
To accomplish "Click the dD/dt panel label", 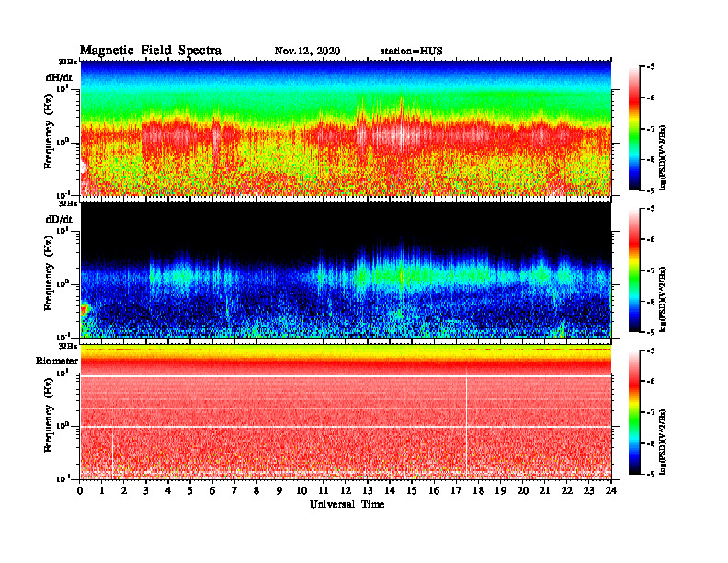I will point(59,219).
